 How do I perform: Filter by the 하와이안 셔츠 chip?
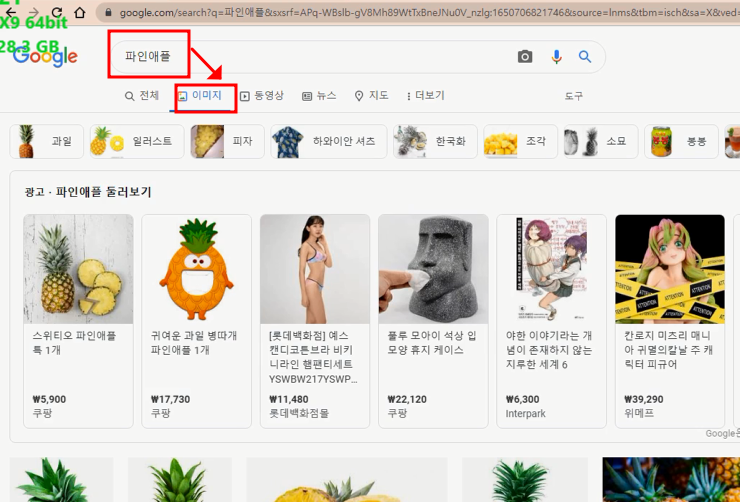pyautogui.click(x=328, y=141)
